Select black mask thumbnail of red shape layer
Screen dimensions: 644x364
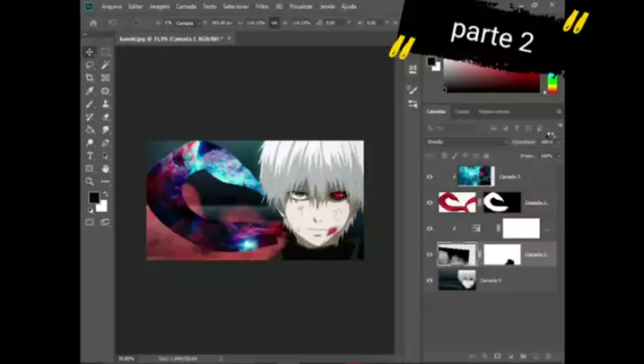pyautogui.click(x=502, y=203)
